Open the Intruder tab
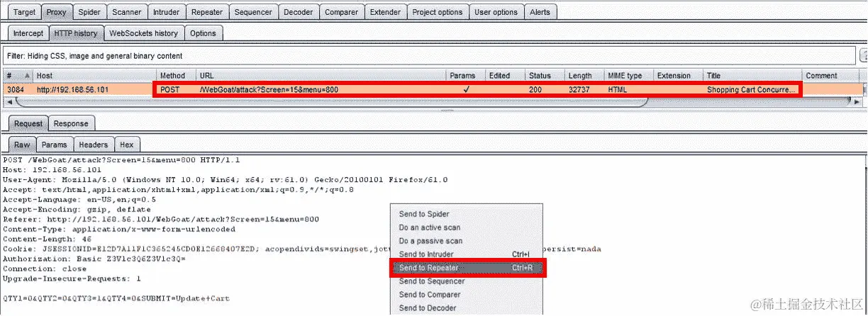This screenshot has width=868, height=316. pyautogui.click(x=167, y=11)
